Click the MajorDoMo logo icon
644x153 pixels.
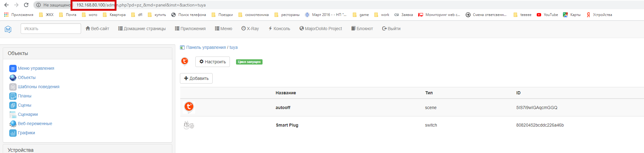[x=8, y=29]
